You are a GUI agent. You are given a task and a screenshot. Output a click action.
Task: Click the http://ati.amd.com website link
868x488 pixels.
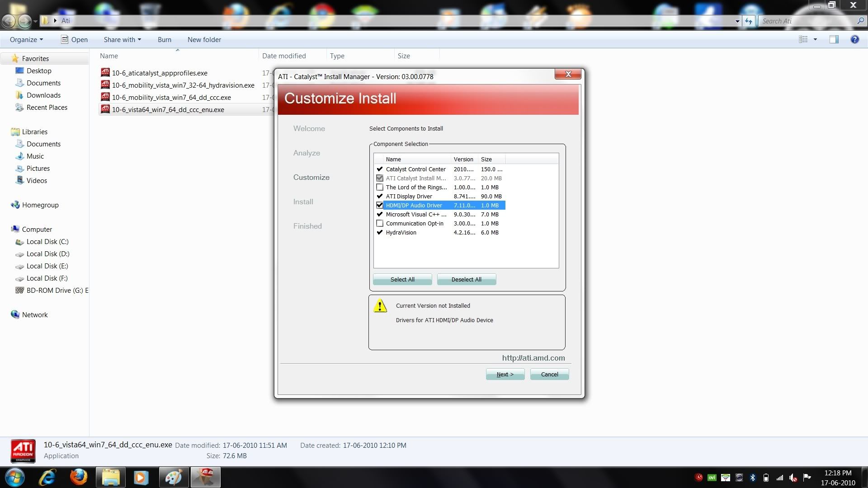click(x=533, y=357)
